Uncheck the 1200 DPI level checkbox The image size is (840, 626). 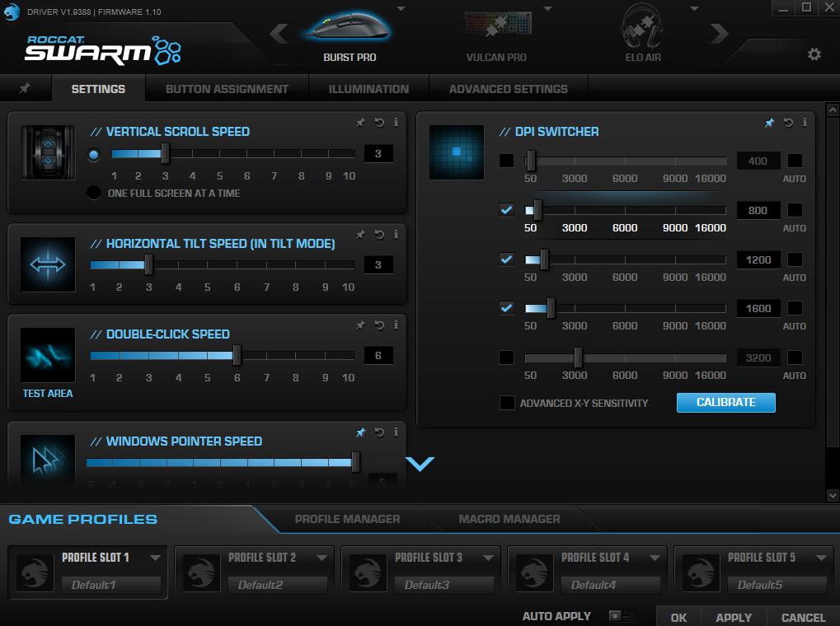tap(506, 259)
